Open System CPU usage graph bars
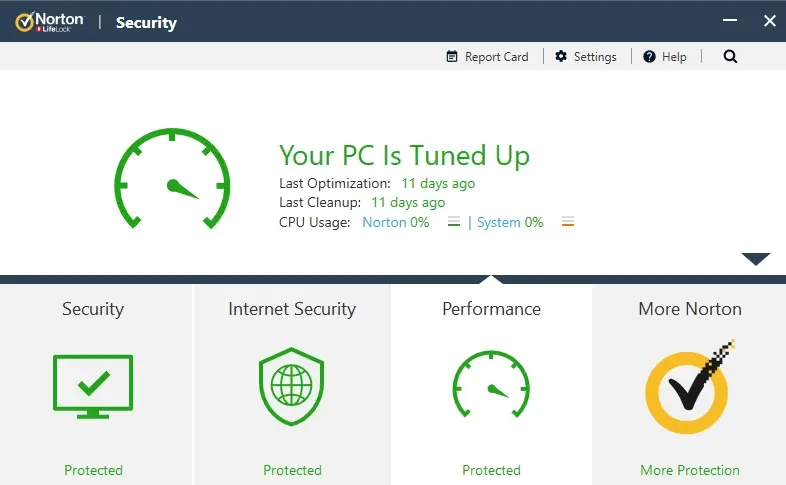The image size is (786, 485). [x=568, y=221]
